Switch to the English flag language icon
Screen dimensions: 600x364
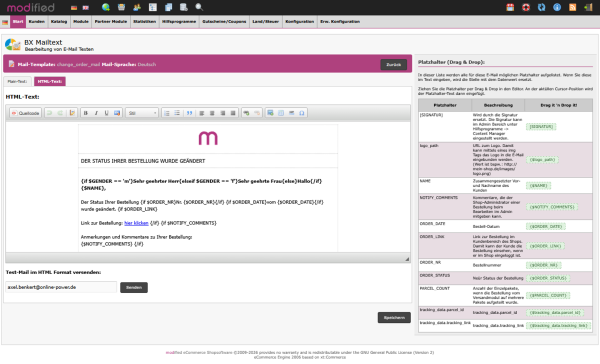pyautogui.click(x=86, y=8)
